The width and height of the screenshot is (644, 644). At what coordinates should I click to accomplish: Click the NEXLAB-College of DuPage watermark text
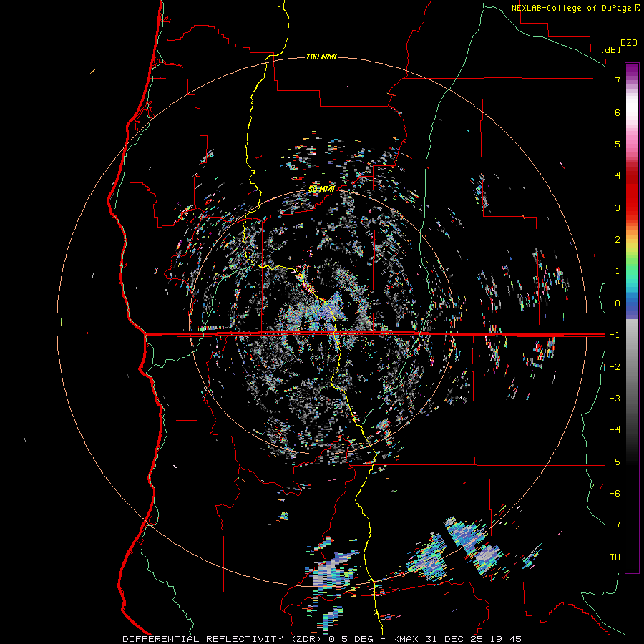point(575,8)
